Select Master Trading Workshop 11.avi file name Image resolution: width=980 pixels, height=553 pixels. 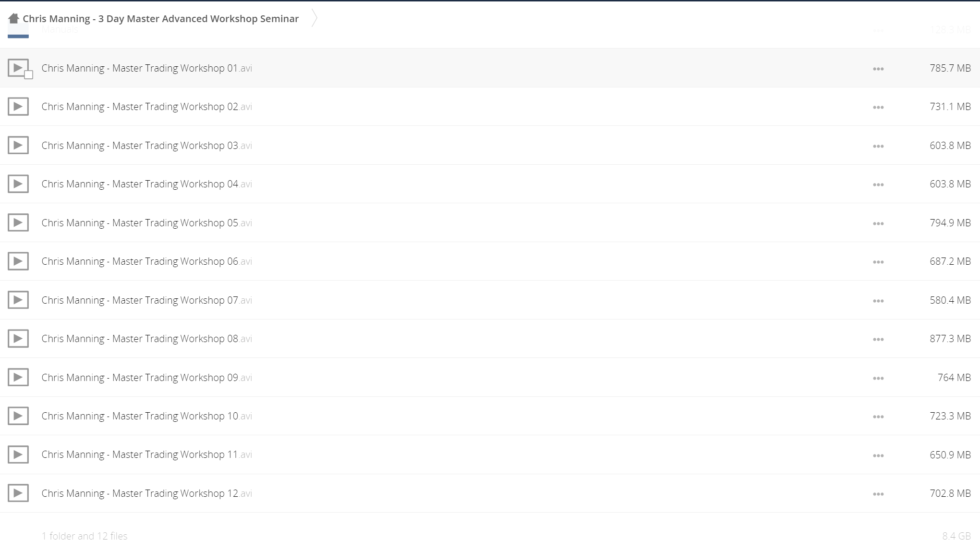[147, 455]
